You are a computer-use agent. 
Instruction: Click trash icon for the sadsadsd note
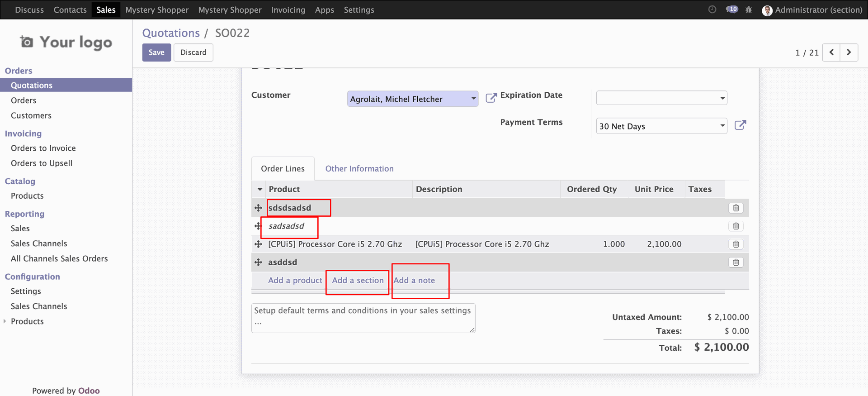point(736,226)
